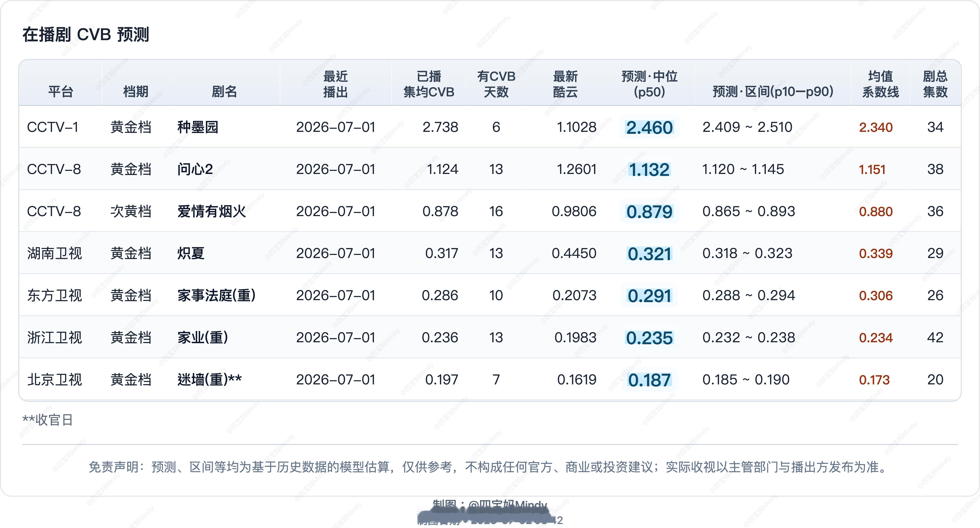Select the drama title 家事法庭(重)
This screenshot has height=528, width=980.
(216, 296)
